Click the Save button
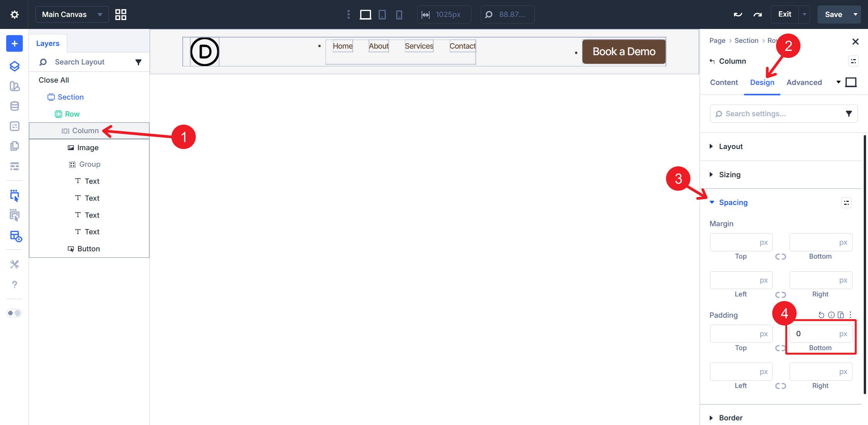The height and width of the screenshot is (425, 868). point(834,14)
